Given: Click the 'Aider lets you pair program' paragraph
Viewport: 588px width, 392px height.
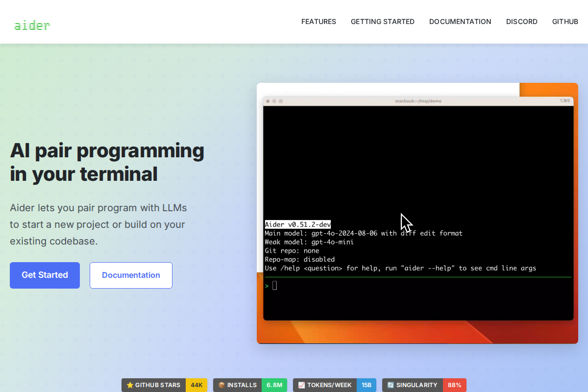Looking at the screenshot, I should [x=98, y=224].
